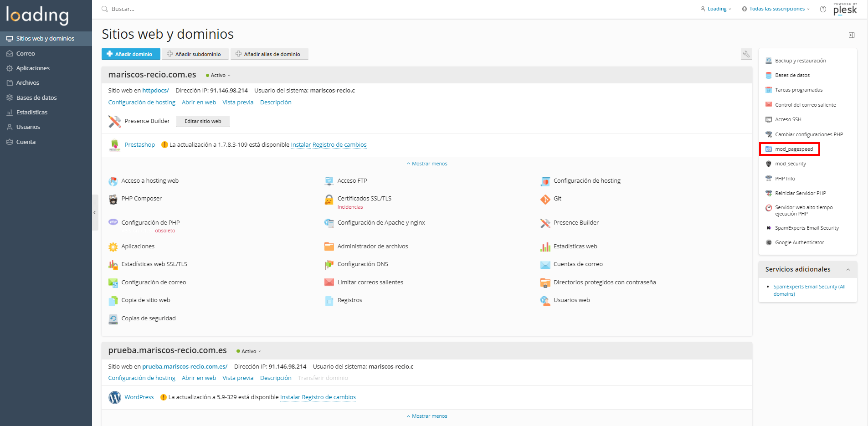868x426 pixels.
Task: Collapse the right sidebar panel
Action: click(851, 35)
